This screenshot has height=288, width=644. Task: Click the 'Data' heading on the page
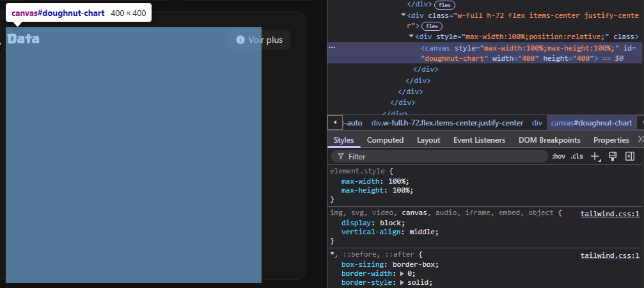pyautogui.click(x=24, y=39)
